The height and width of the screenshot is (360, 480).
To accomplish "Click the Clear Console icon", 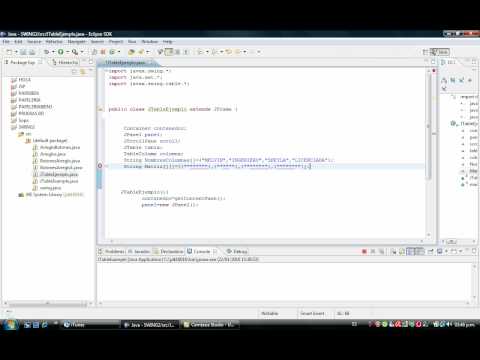I will click(394, 252).
